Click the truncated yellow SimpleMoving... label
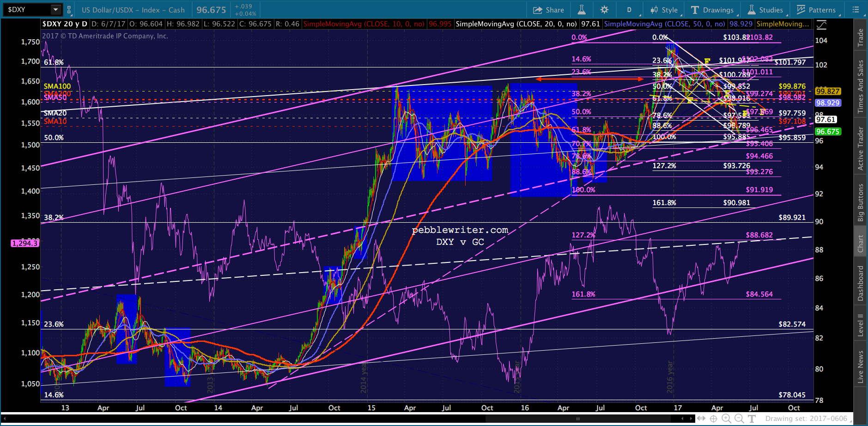Viewport: 868px width, 426px height. (x=783, y=24)
